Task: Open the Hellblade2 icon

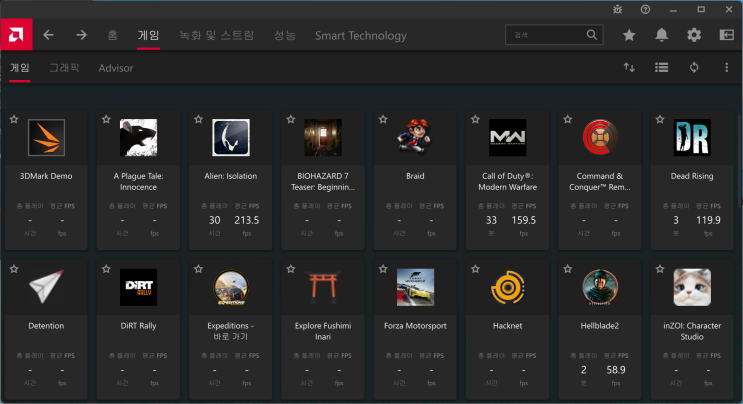Action: click(600, 287)
